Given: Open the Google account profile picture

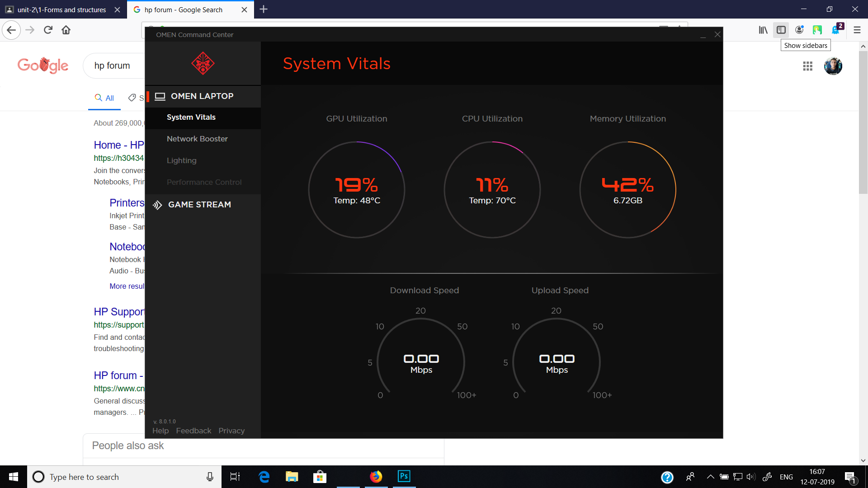Looking at the screenshot, I should click(x=833, y=66).
